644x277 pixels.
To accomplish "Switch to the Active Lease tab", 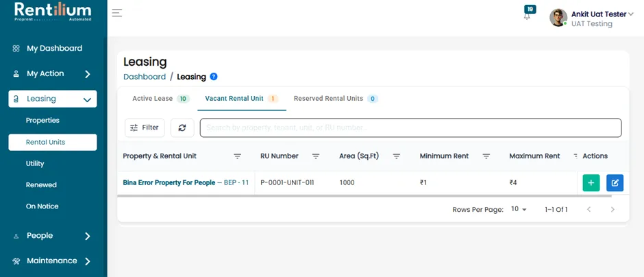I will coord(160,99).
